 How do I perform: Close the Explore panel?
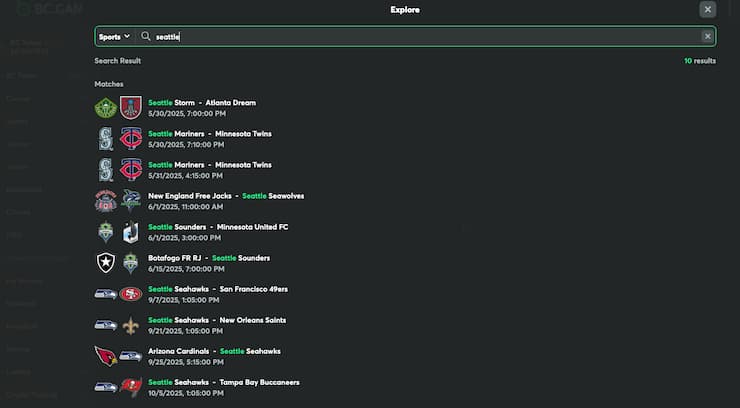[707, 9]
